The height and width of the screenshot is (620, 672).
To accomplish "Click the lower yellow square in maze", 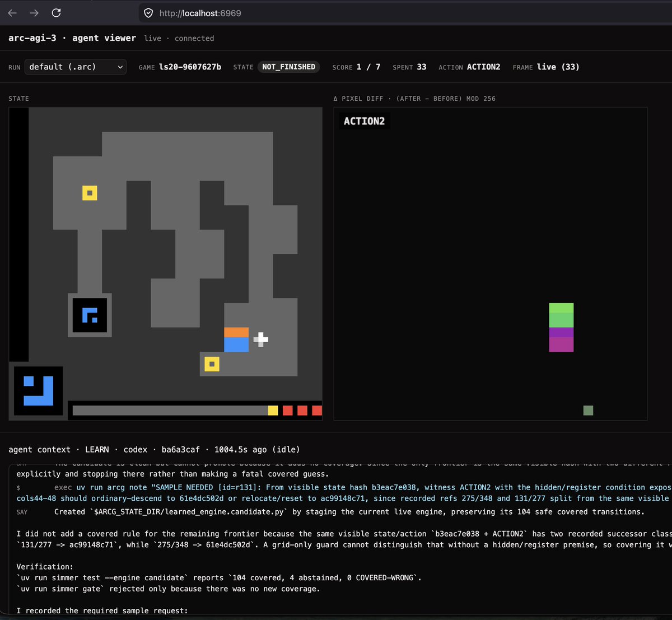I will tap(212, 364).
